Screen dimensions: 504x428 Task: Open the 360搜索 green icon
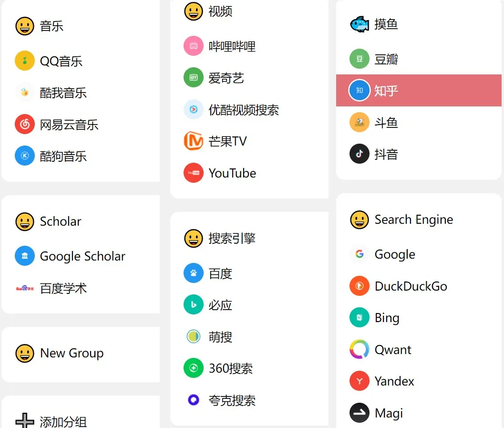194,368
